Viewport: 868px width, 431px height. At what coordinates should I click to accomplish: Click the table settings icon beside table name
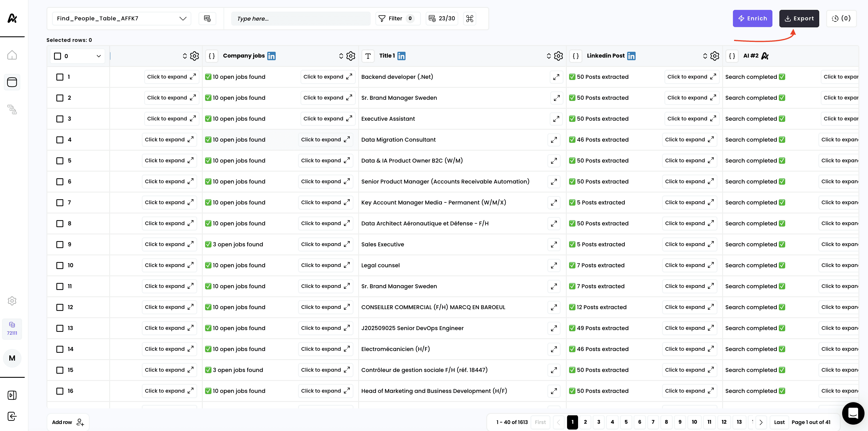(207, 19)
